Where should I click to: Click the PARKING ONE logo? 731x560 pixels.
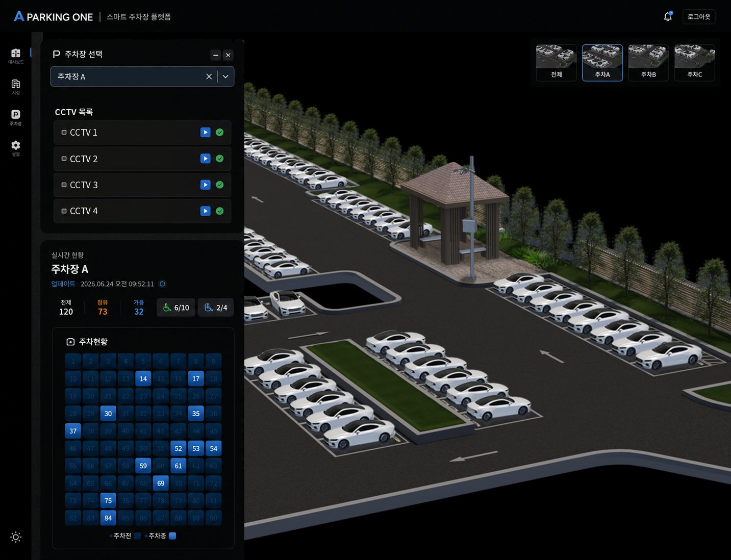(x=54, y=17)
